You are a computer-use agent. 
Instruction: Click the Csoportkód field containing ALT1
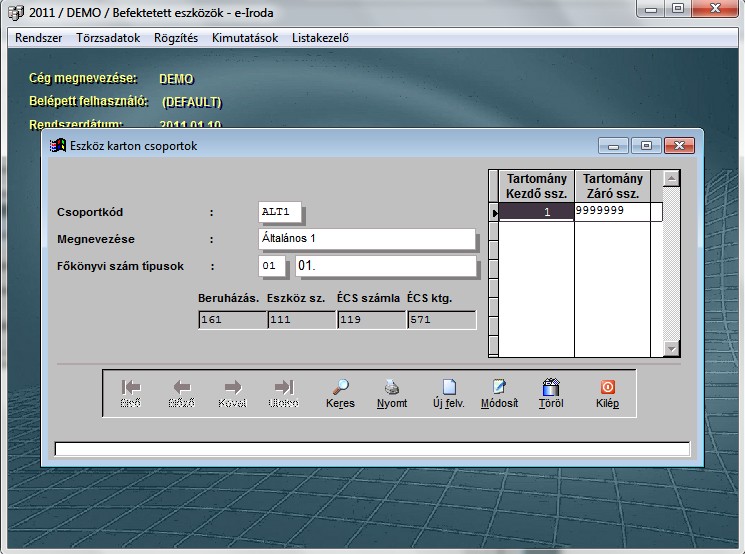click(280, 213)
